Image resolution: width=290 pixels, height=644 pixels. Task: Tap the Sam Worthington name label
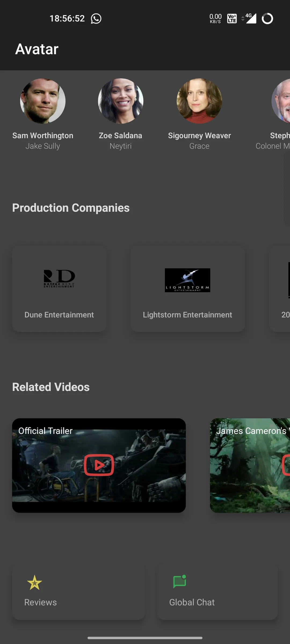43,136
